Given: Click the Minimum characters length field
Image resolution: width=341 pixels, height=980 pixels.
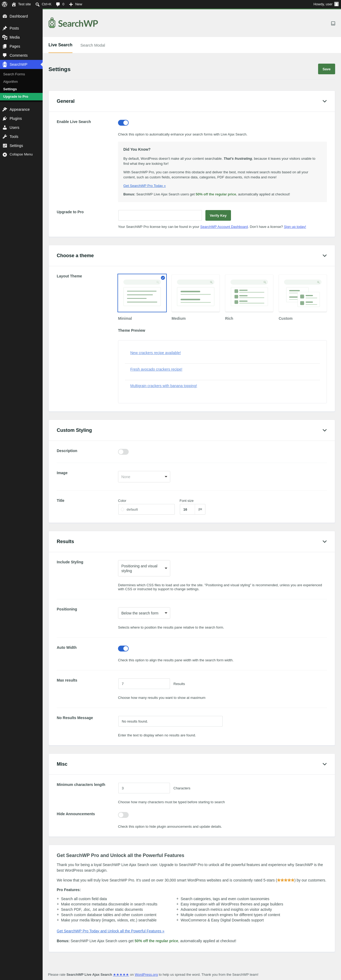Looking at the screenshot, I should tap(144, 788).
